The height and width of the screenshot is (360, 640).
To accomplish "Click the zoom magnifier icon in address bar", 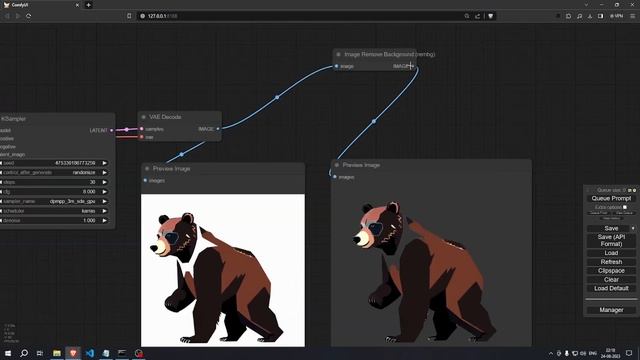I will coord(467,16).
